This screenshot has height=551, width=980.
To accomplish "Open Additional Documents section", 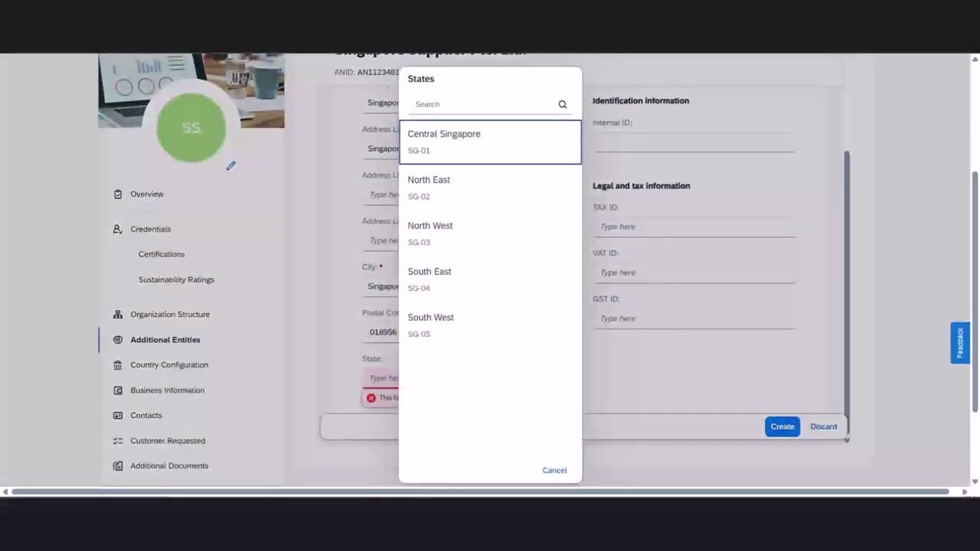I will click(169, 466).
